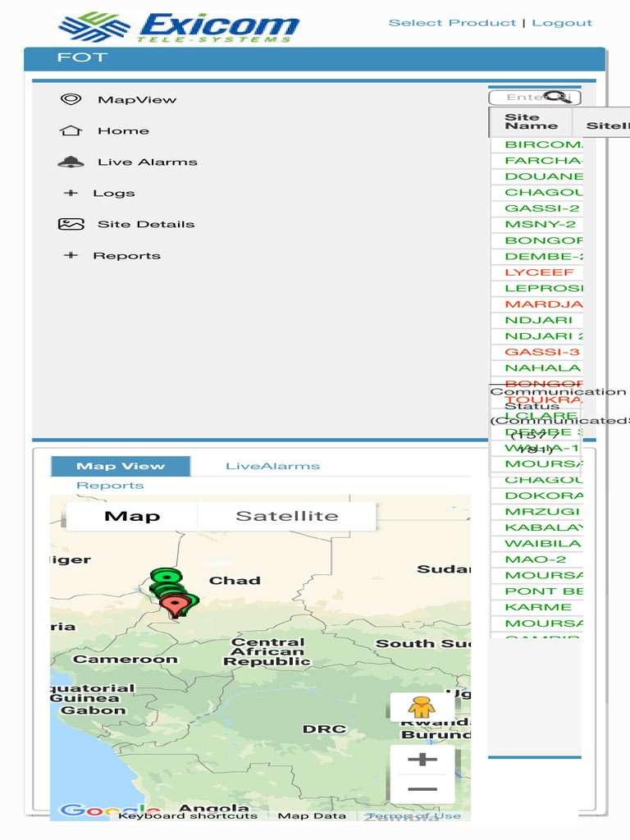The width and height of the screenshot is (630, 840).
Task: Switch to the Map View tab
Action: [x=121, y=466]
